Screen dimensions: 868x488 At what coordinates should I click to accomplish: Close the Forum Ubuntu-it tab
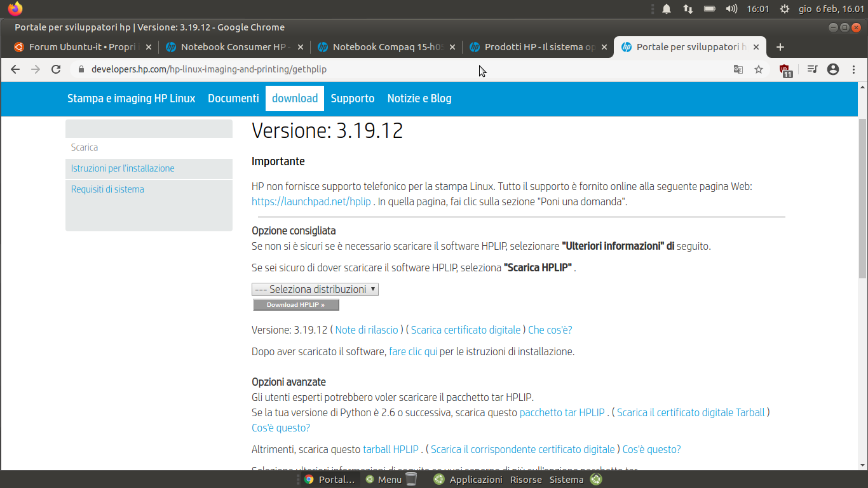(x=149, y=47)
